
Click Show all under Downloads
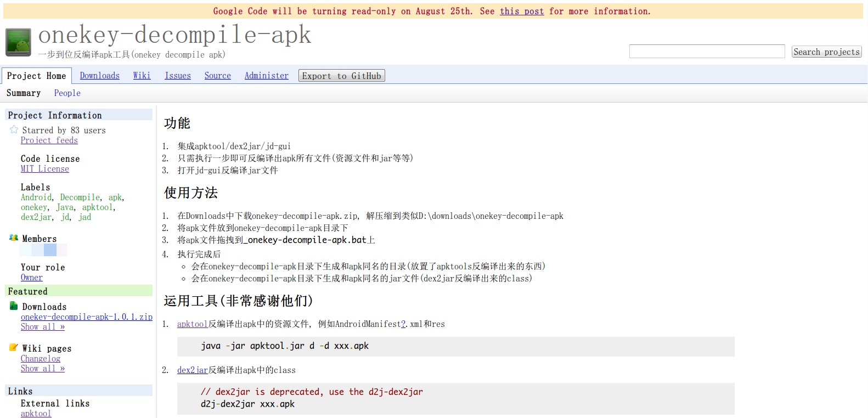coord(43,327)
